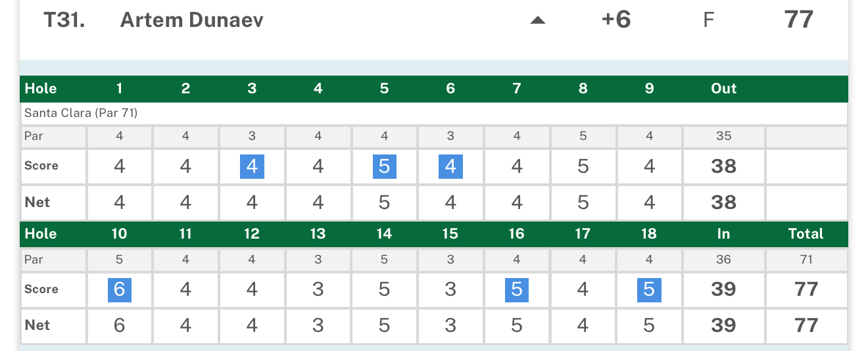Select the front nine Out score of 38
This screenshot has width=868, height=351.
point(723,166)
